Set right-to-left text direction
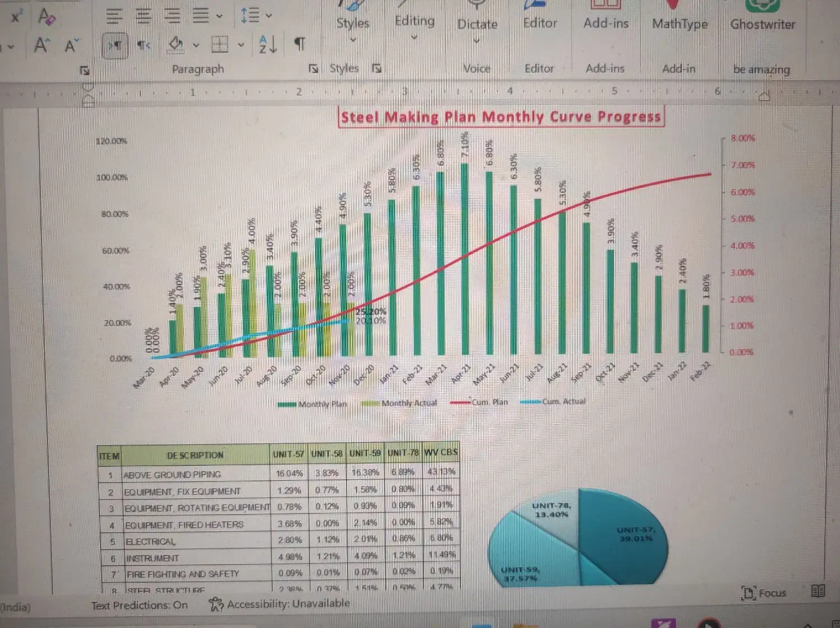Viewport: 840px width, 628px height. (x=144, y=45)
